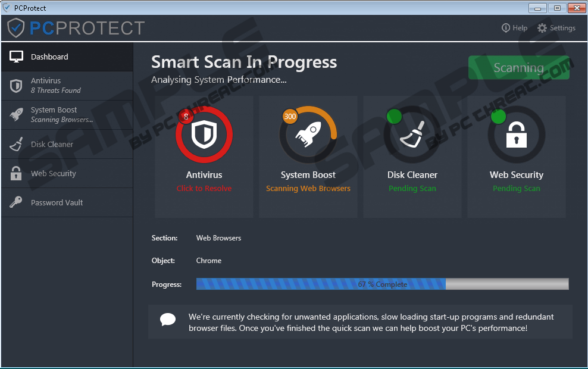Click the System Boost rocket ring on dashboard
This screenshot has width=588, height=369.
coord(308,135)
